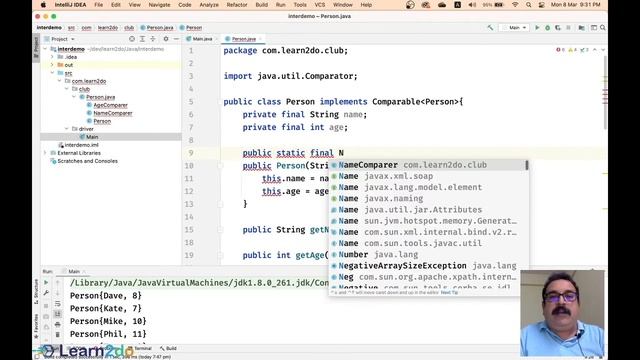The image size is (640, 360).
Task: Open the VCS menu
Action: point(320,5)
